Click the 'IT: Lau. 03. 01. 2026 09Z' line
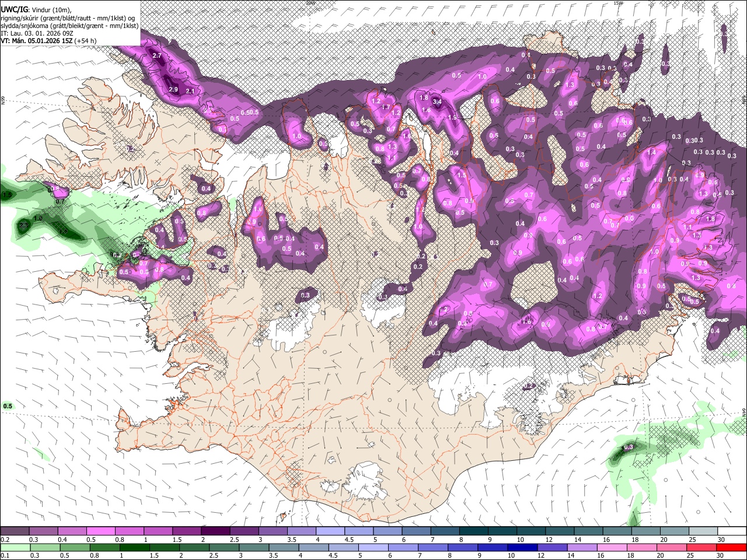 coord(36,33)
